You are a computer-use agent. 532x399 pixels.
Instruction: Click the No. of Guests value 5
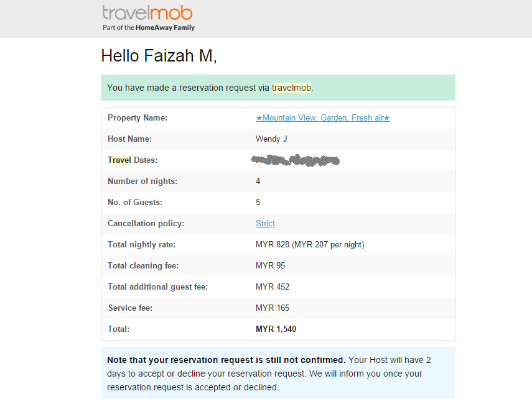[258, 203]
